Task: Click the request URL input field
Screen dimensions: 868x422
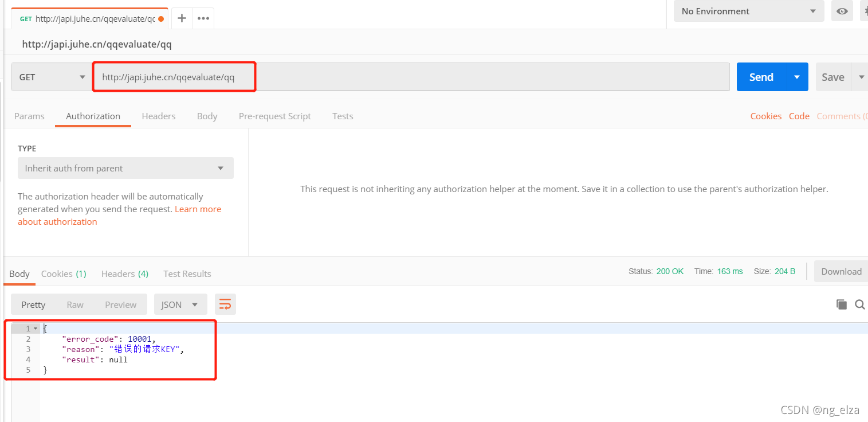Action: click(x=412, y=77)
